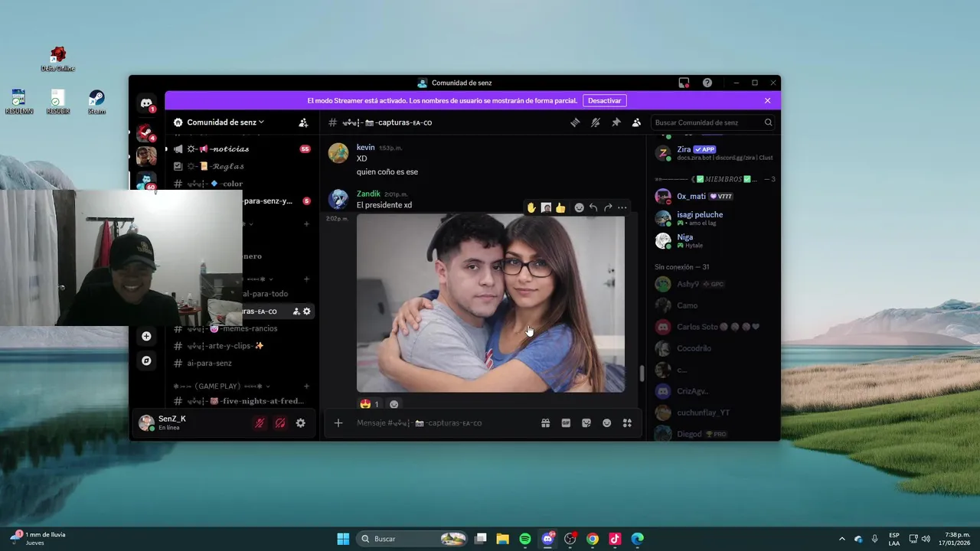Click the Buscar Comunidad de senz search field
Image resolution: width=980 pixels, height=551 pixels.
click(714, 122)
